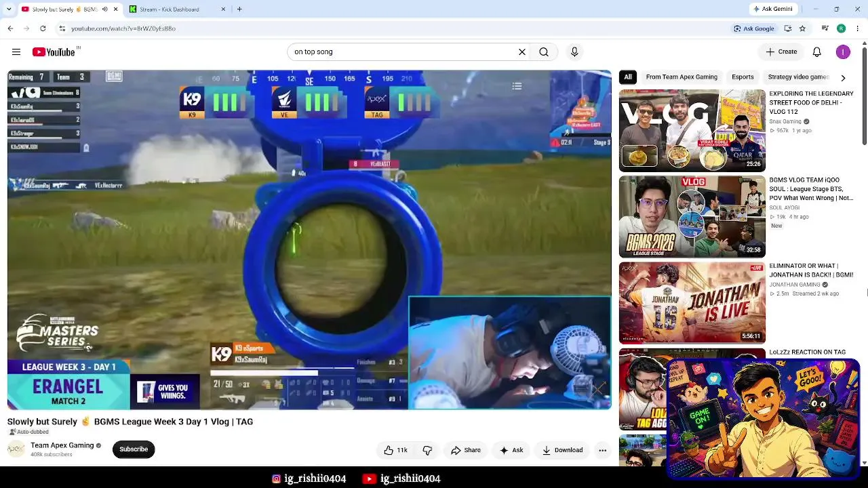Open the YouTube notifications bell

click(x=817, y=52)
